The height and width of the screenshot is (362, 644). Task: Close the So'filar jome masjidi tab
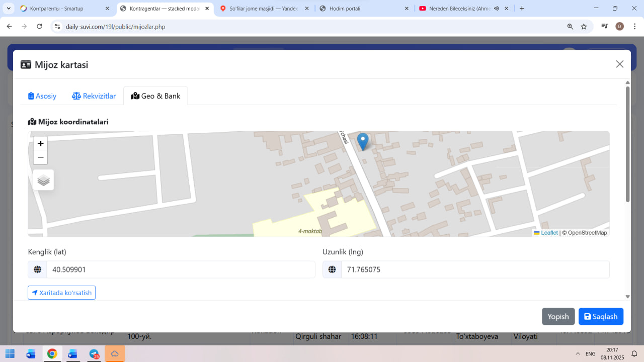306,9
